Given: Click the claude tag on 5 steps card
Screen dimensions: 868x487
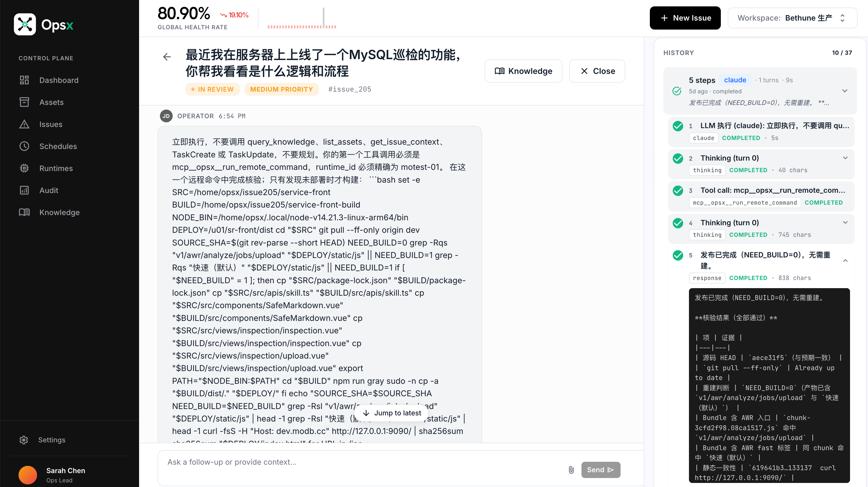Looking at the screenshot, I should coord(735,80).
